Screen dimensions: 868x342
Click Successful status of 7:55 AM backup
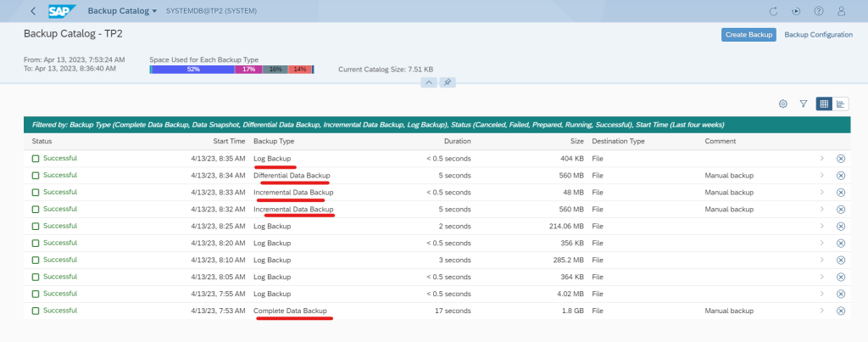(60, 294)
